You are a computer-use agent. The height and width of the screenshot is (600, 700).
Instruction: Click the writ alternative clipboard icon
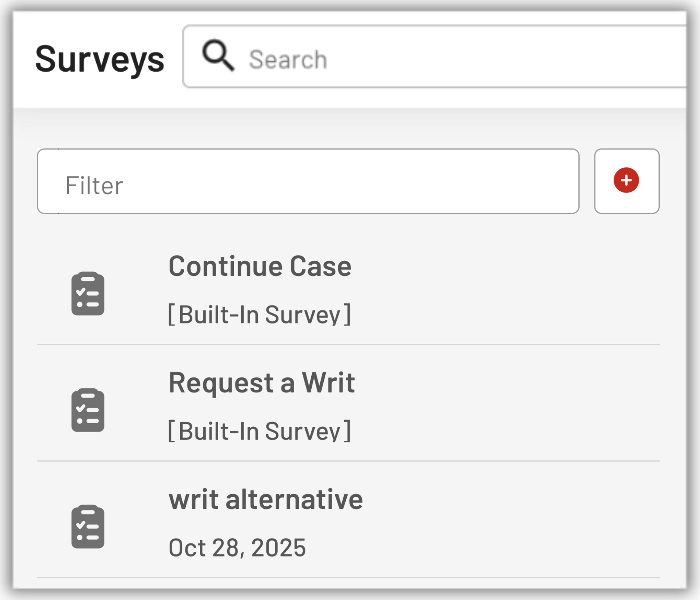[x=88, y=526]
